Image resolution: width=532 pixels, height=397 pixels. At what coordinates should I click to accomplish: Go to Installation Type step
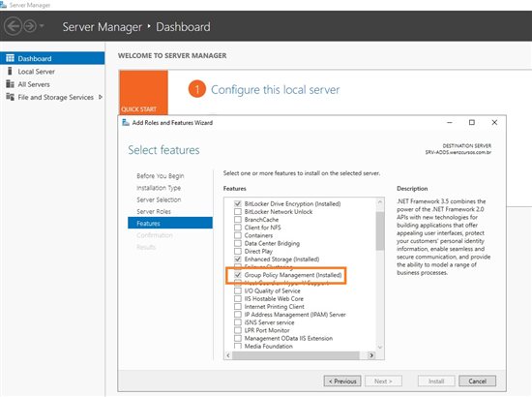(159, 188)
